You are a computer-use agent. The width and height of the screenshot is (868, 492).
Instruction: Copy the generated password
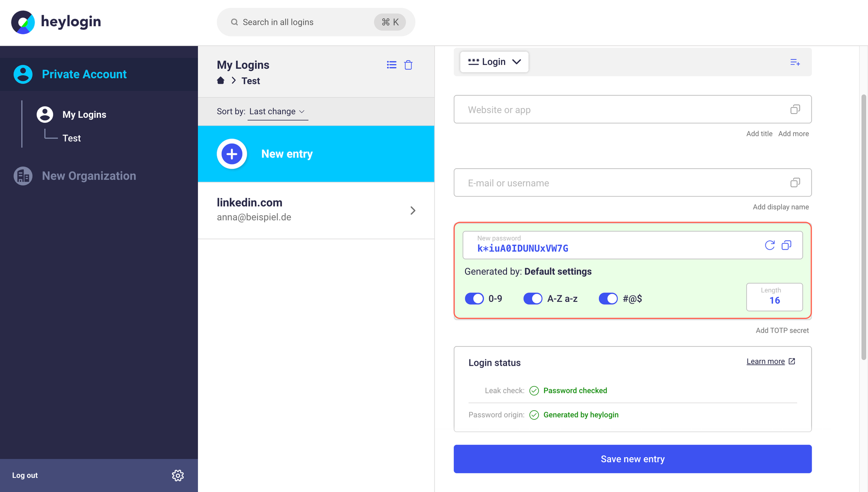point(787,245)
